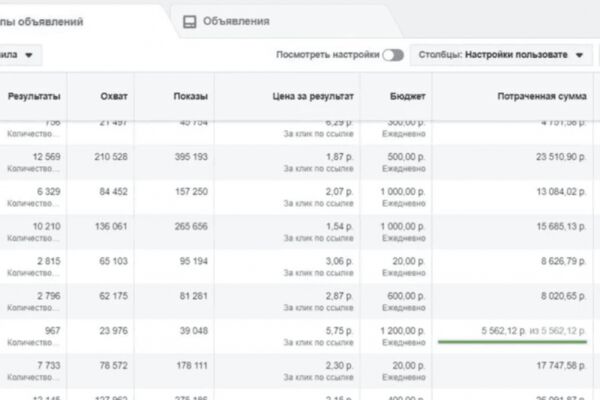The width and height of the screenshot is (600, 400).
Task: Select the 65 103 reach value
Action: pyautogui.click(x=114, y=261)
